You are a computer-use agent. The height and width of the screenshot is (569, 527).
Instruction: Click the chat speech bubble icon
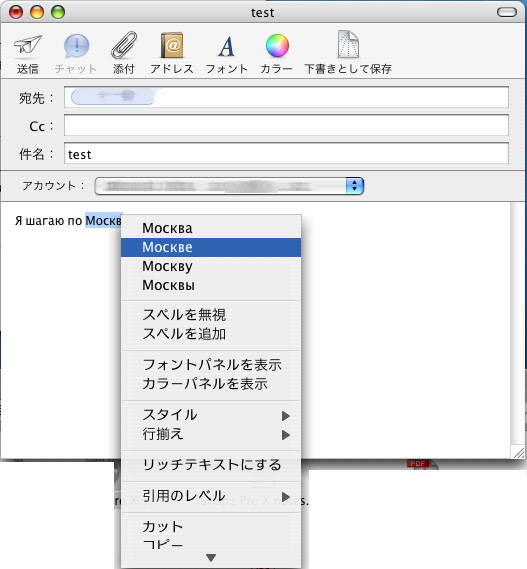click(x=76, y=46)
